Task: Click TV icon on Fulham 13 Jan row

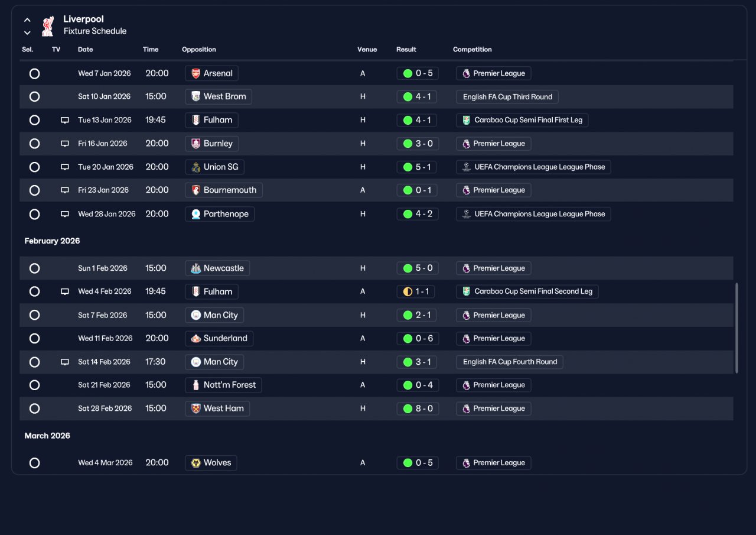Action: coord(65,120)
